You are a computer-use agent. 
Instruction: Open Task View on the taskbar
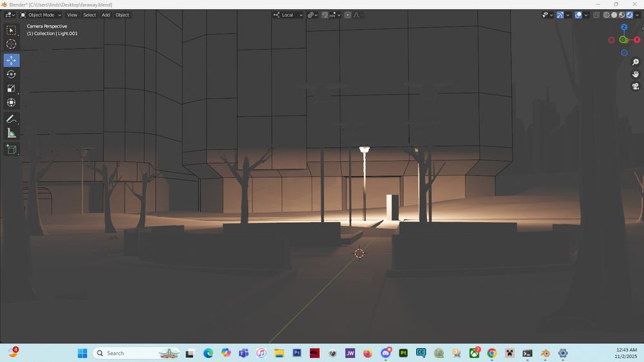[190, 354]
